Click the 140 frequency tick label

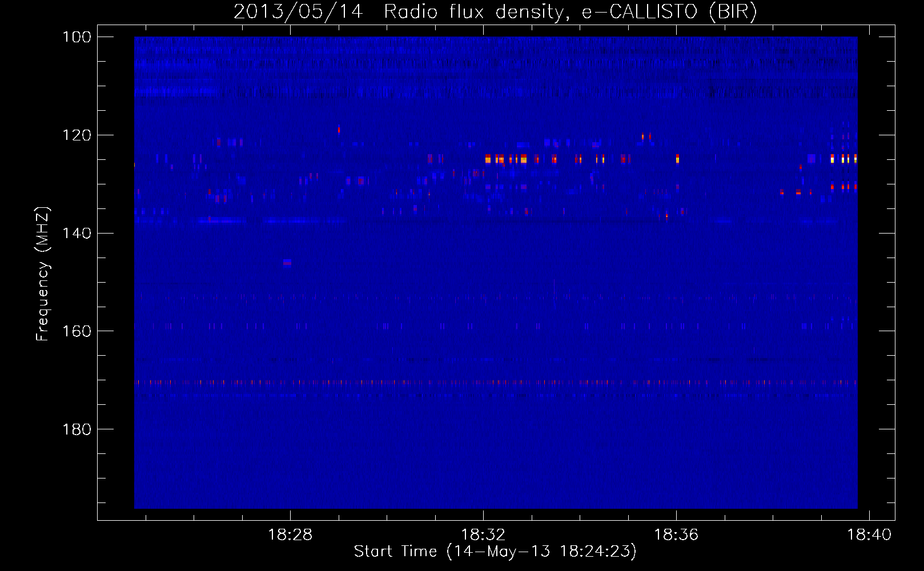click(76, 233)
